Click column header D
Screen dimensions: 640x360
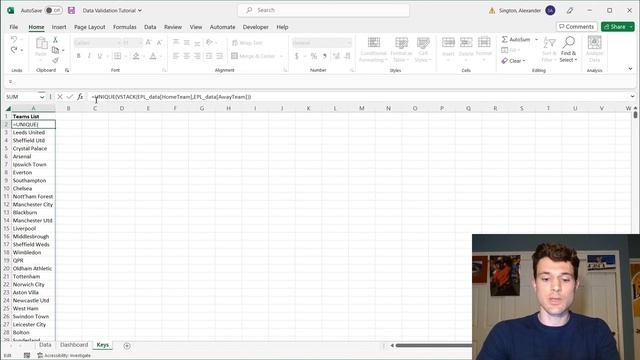click(122, 109)
